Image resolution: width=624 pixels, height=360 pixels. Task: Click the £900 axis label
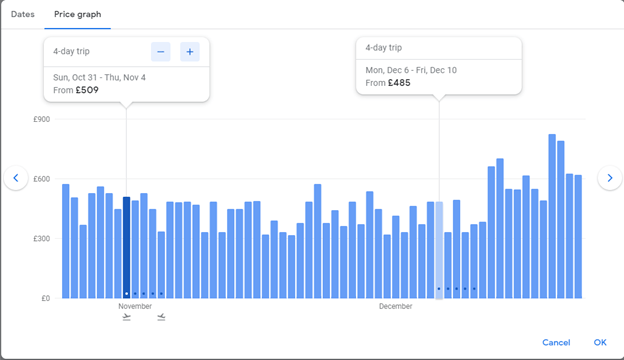(42, 119)
